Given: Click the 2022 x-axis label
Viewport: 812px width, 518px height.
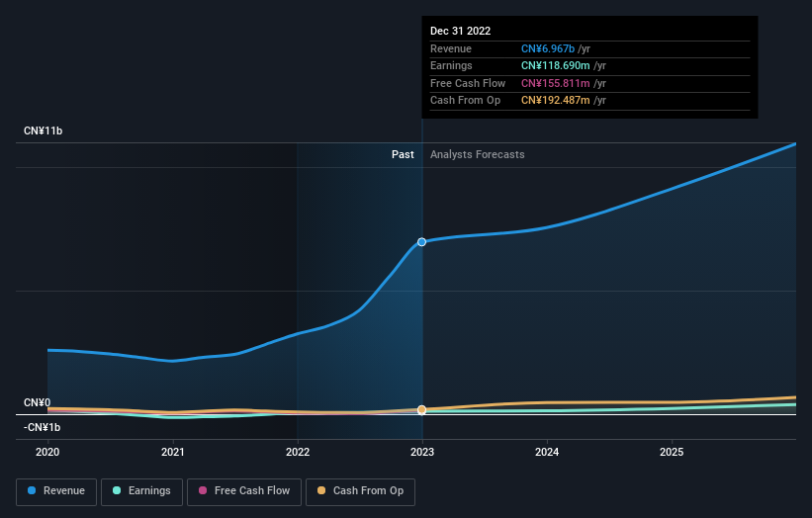Looking at the screenshot, I should 298,452.
